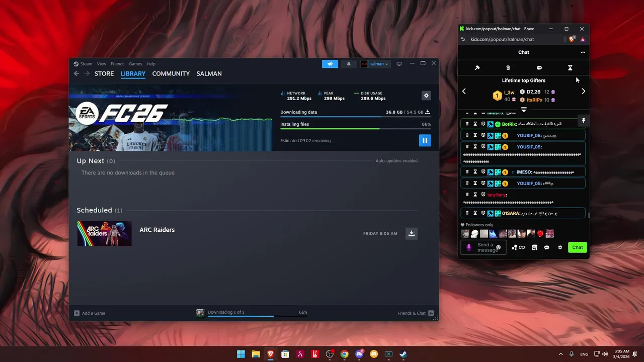Click username lary1lary in chat
The image size is (644, 362).
(497, 195)
